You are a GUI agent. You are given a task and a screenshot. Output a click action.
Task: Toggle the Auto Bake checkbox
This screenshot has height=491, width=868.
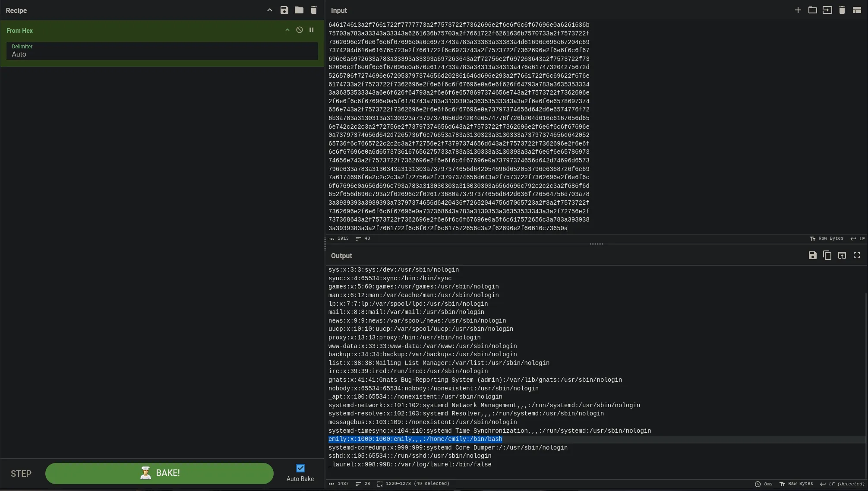coord(300,468)
